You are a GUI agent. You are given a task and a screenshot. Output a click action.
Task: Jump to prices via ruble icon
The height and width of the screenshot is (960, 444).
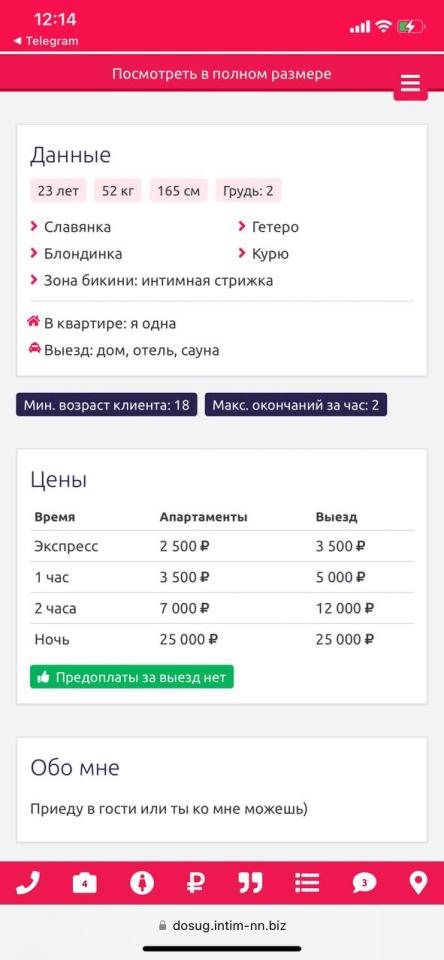[196, 883]
